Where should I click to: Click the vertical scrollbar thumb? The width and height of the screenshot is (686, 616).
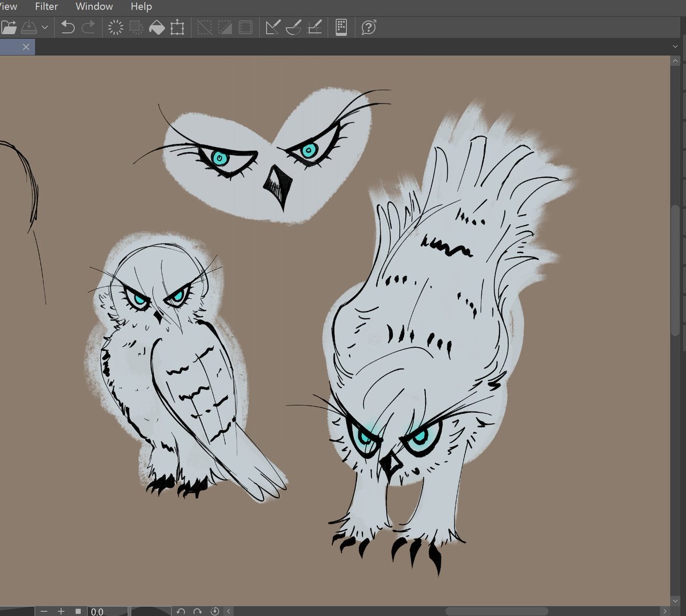[675, 270]
